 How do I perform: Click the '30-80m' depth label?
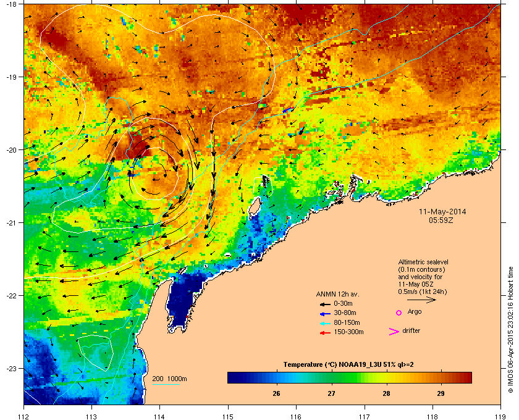pyautogui.click(x=345, y=313)
